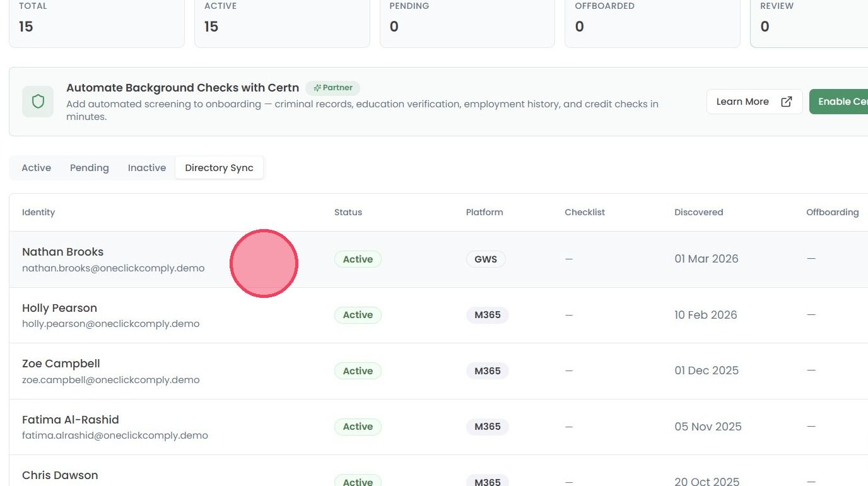
Task: Click Active status badge for Holly Pearson
Action: (358, 315)
